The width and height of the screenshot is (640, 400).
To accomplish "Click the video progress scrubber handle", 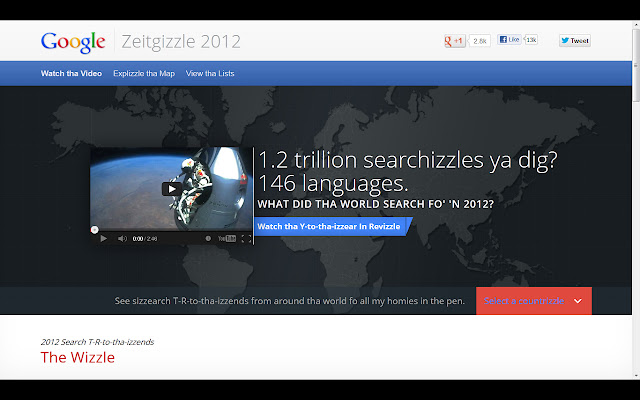I will point(94,230).
